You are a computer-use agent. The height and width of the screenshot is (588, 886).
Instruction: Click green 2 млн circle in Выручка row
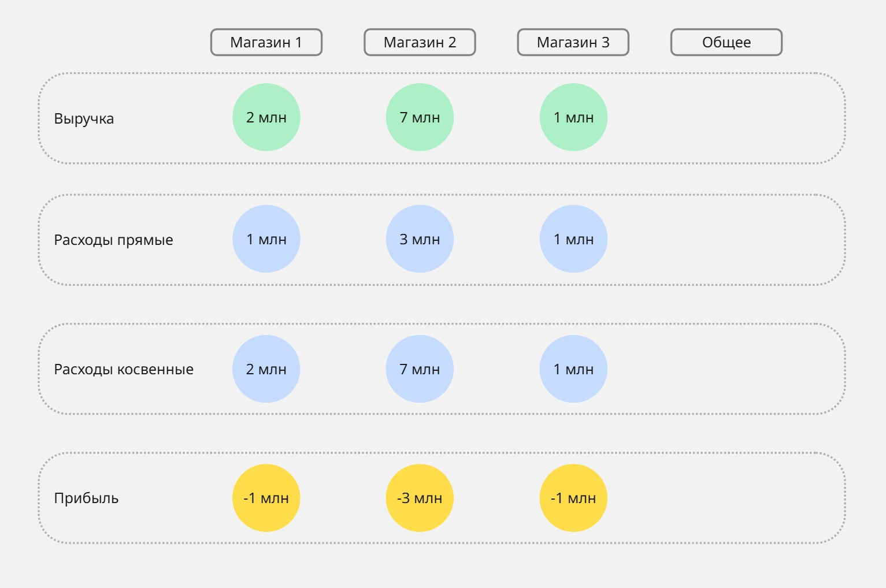[x=266, y=117]
